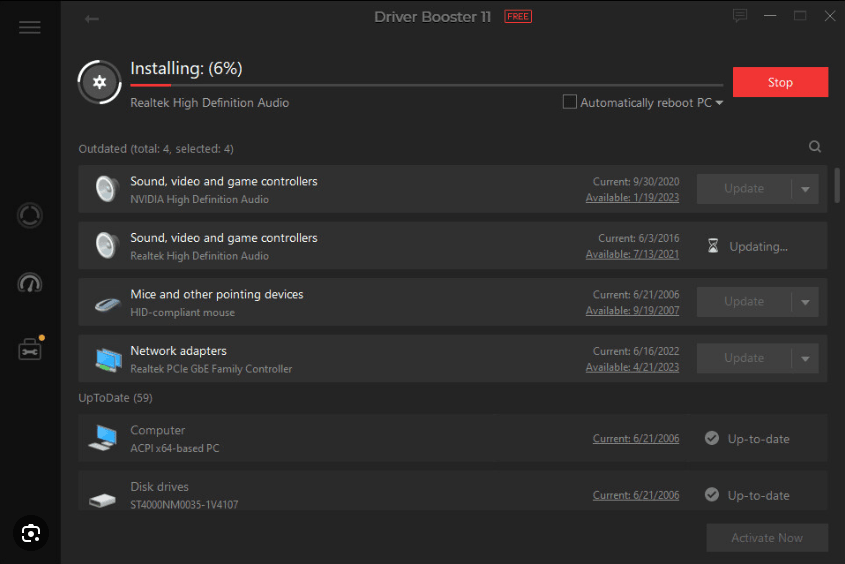Open Disk drives Current: 6/21/2006 link
Viewport: 845px width, 564px height.
(x=636, y=495)
